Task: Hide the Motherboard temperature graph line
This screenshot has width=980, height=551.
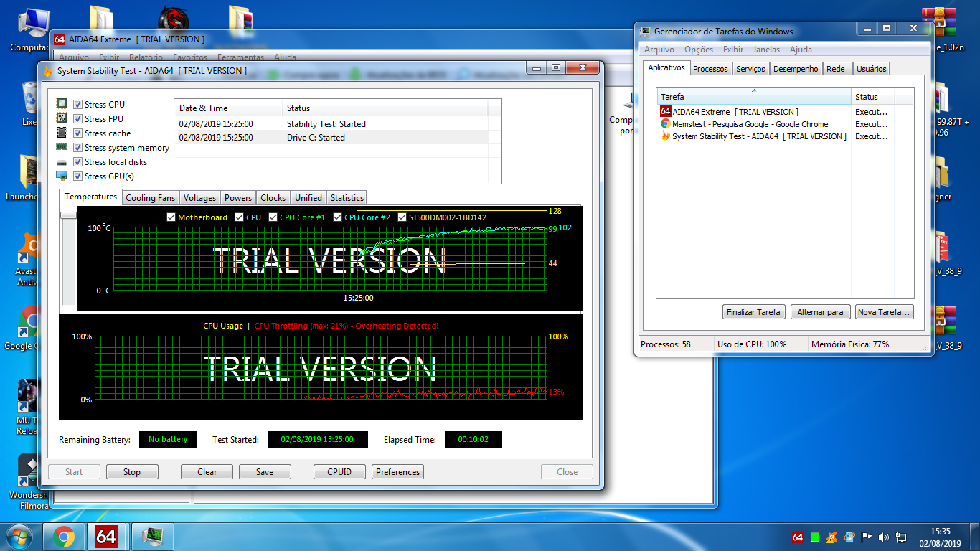Action: (171, 217)
